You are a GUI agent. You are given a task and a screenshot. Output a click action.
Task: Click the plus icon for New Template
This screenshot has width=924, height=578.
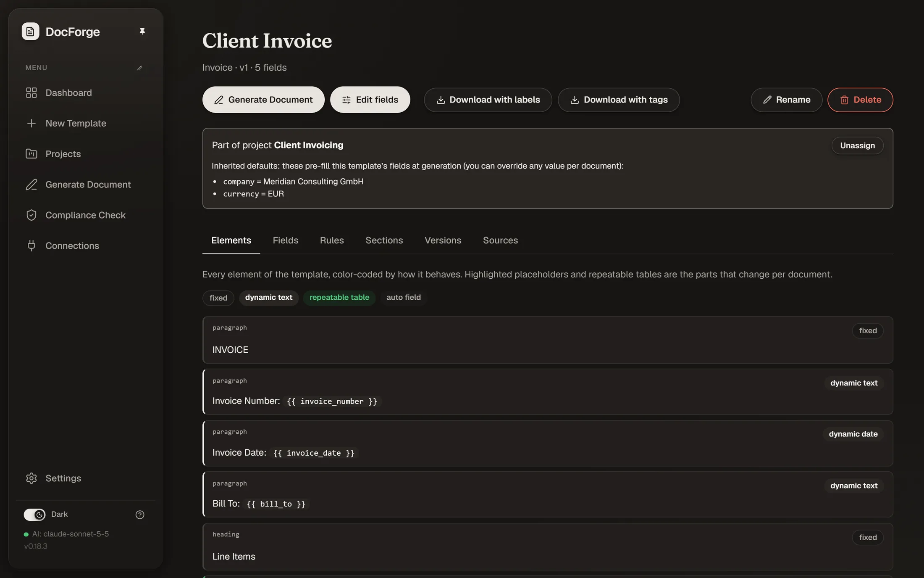pos(31,123)
